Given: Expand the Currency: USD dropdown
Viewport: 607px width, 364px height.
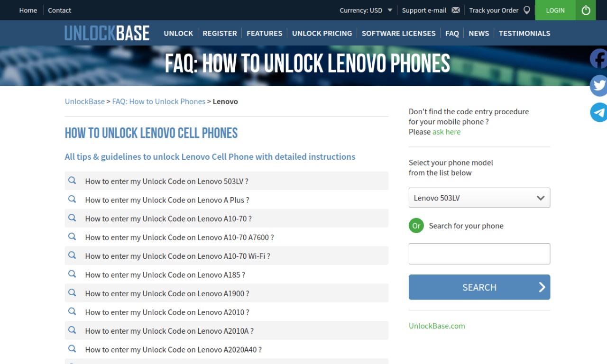Looking at the screenshot, I should tap(366, 10).
